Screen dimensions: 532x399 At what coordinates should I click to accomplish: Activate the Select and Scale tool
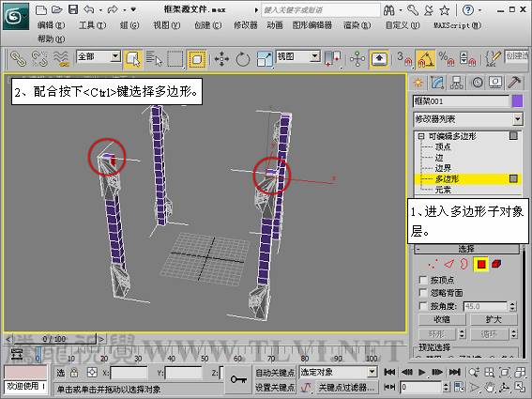pos(265,59)
